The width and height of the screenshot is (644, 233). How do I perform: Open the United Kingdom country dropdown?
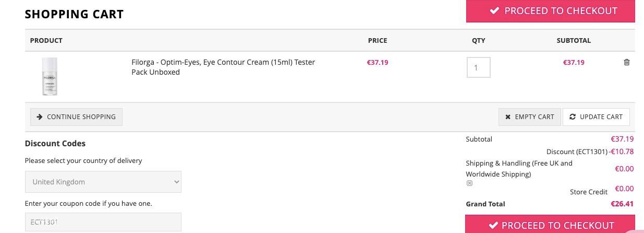pyautogui.click(x=103, y=182)
